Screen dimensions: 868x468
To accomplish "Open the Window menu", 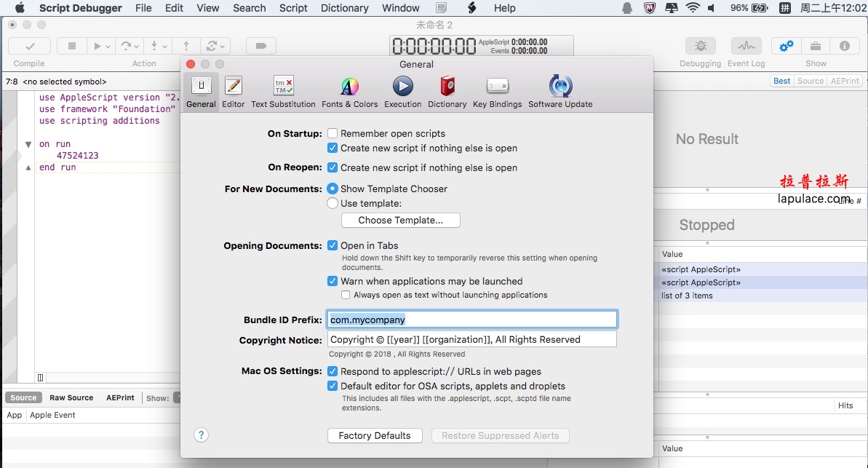I will click(401, 8).
